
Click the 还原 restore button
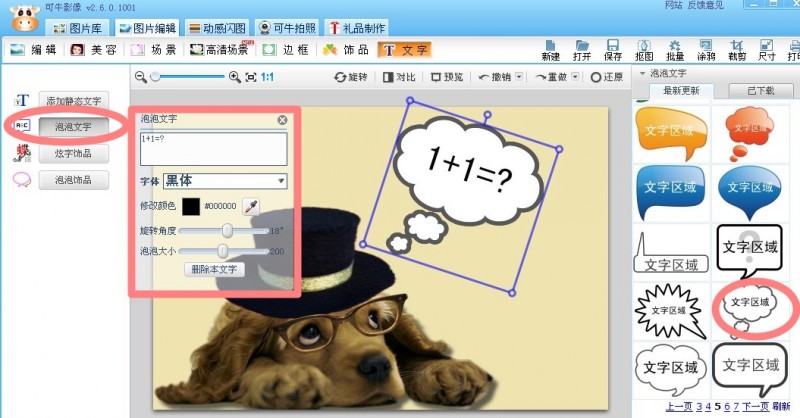click(x=607, y=77)
